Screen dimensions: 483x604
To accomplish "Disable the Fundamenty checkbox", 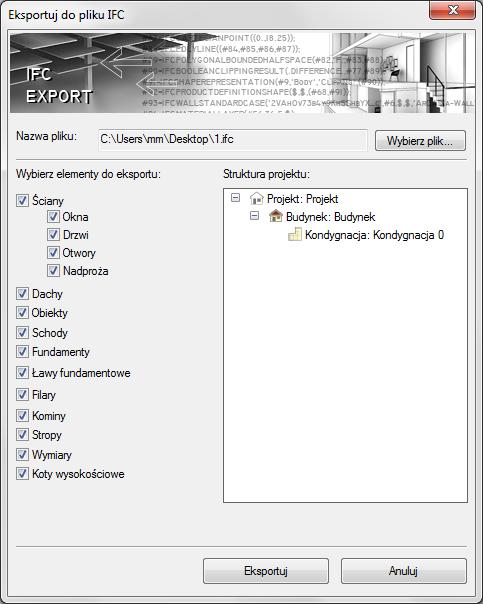I will click(x=22, y=351).
